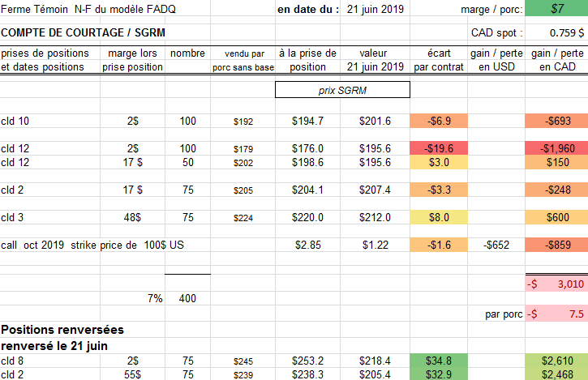Viewport: 588px width, 380px height.
Task: Select the $150 gain in CAD cell
Action: coord(556,162)
